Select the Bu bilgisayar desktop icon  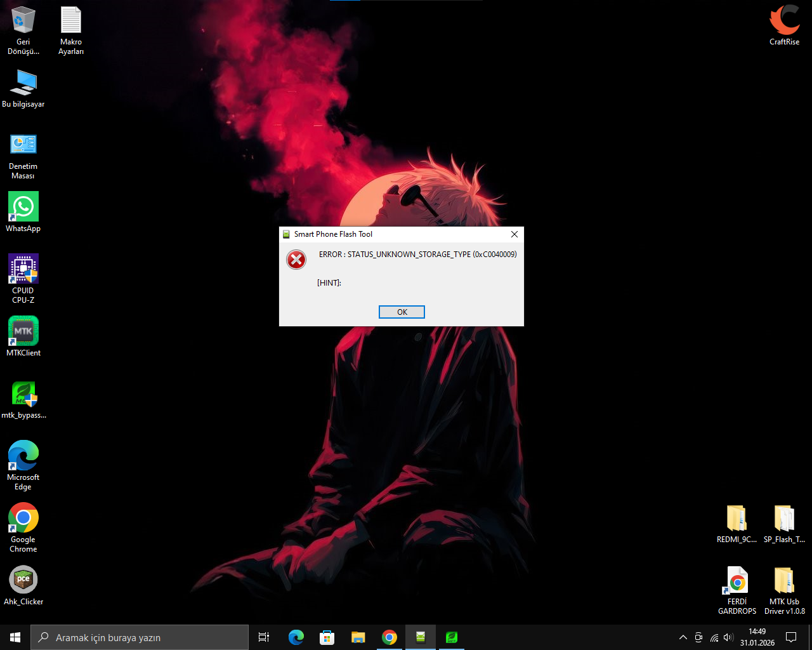coord(23,88)
